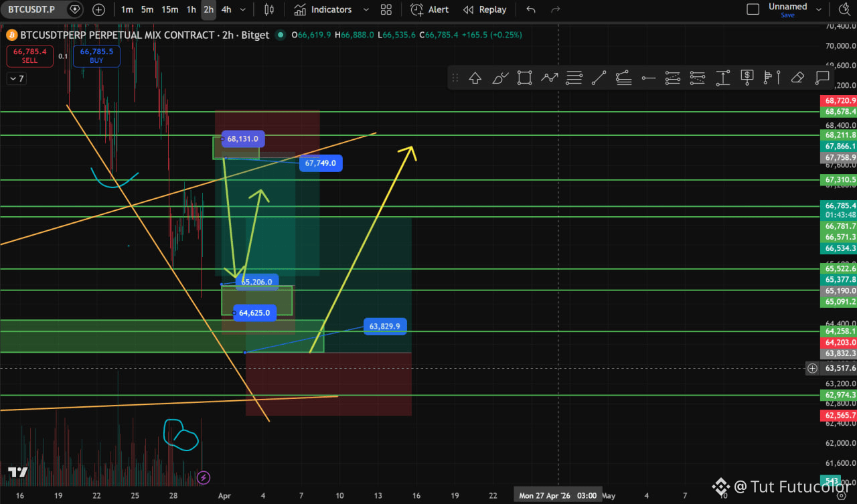Select the Pitchfan lines tool
The image size is (857, 504).
(623, 78)
